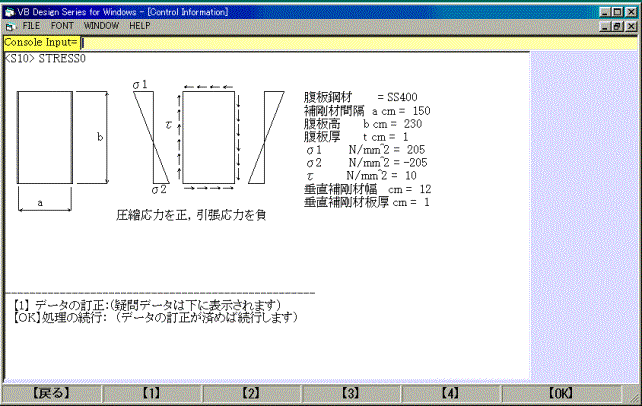Click the b dimension label on diagram
Image resolution: width=642 pixels, height=406 pixels.
coord(100,137)
